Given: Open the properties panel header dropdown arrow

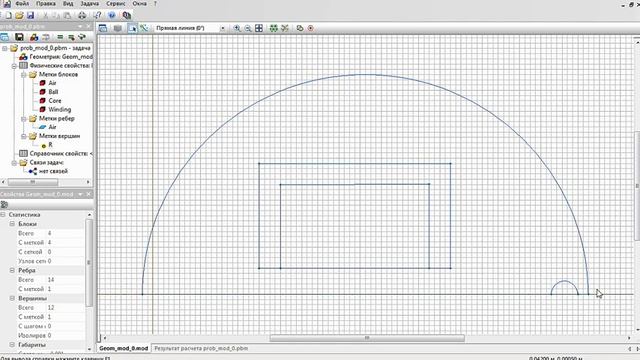Looking at the screenshot, I should click(80, 194).
